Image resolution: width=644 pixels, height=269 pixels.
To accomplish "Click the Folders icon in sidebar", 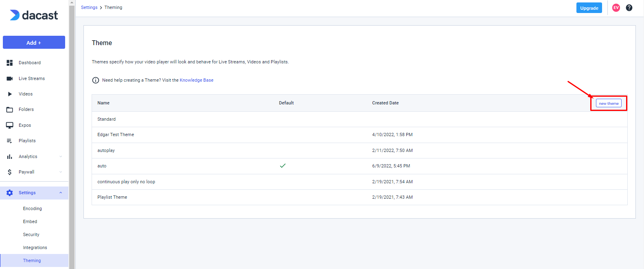I will [x=10, y=110].
